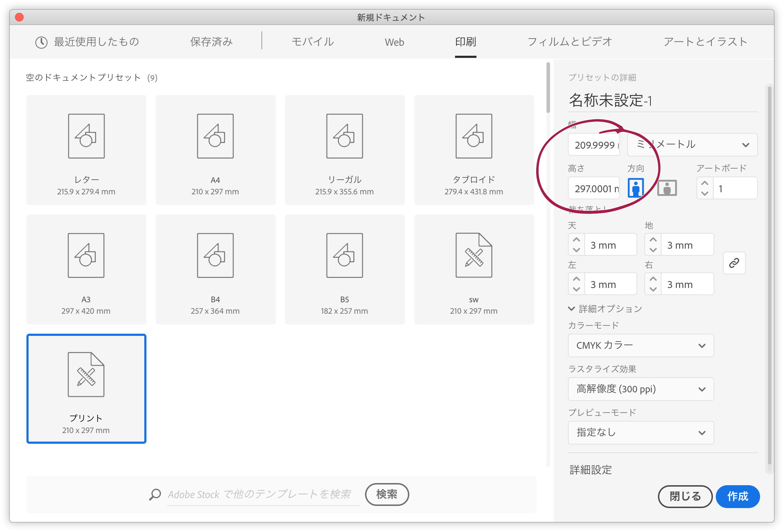Image resolution: width=784 pixels, height=532 pixels.
Task: Edit the document name 名称未設定-1
Action: [663, 100]
